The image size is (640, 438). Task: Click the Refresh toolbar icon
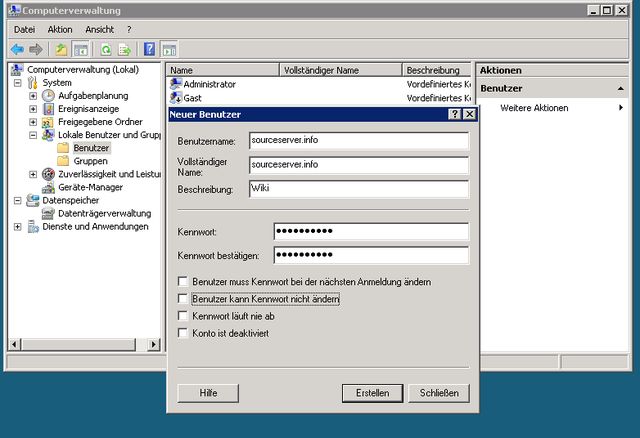(105, 49)
